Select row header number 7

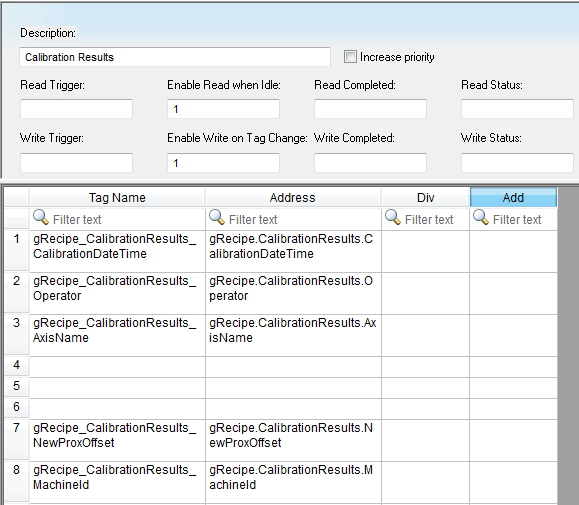[17, 440]
